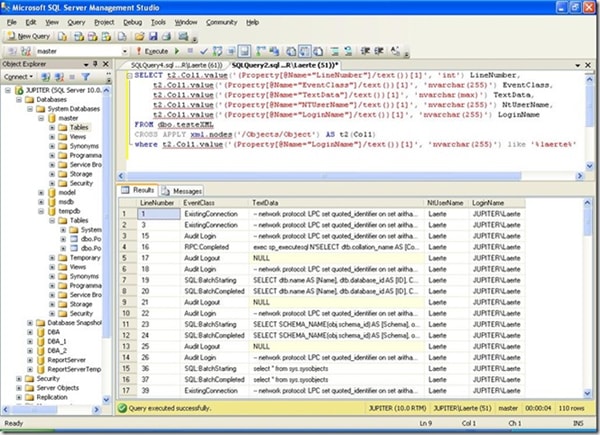
Task: Open the Community menu
Action: tap(222, 22)
